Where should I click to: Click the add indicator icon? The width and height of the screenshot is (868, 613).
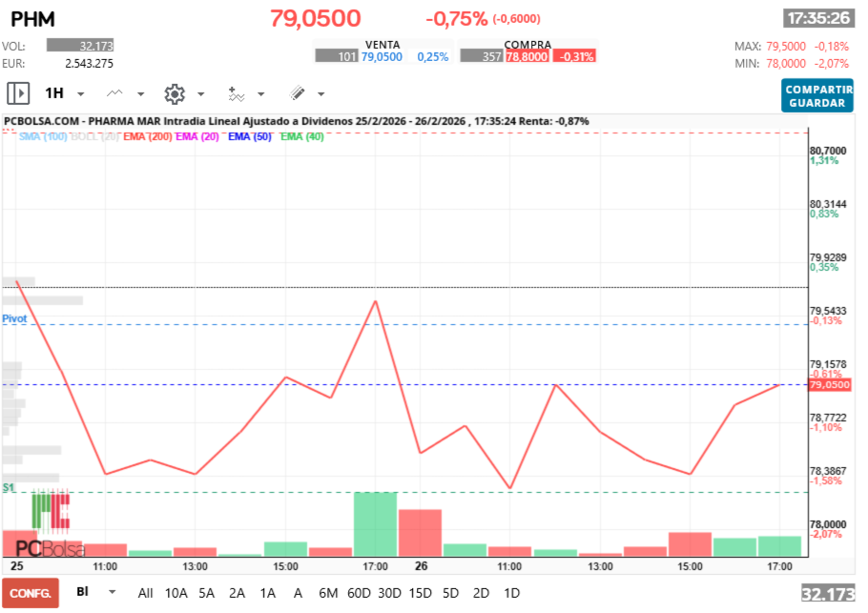click(235, 93)
